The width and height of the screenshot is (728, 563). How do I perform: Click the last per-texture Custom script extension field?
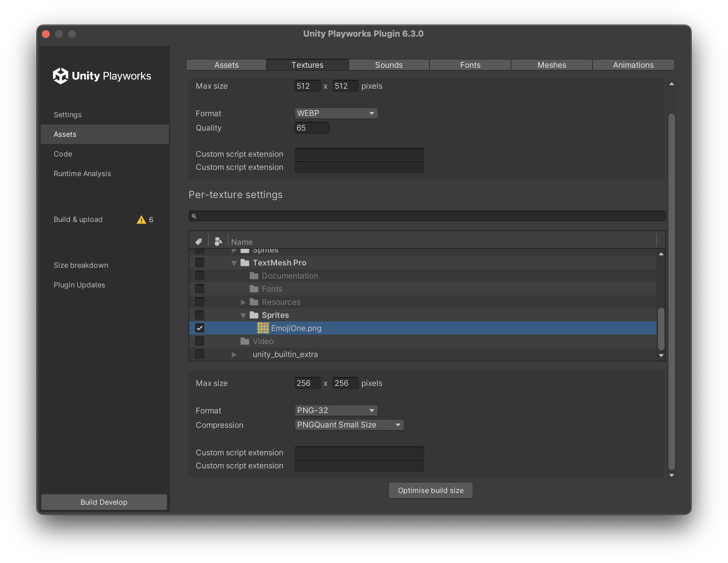tap(359, 466)
